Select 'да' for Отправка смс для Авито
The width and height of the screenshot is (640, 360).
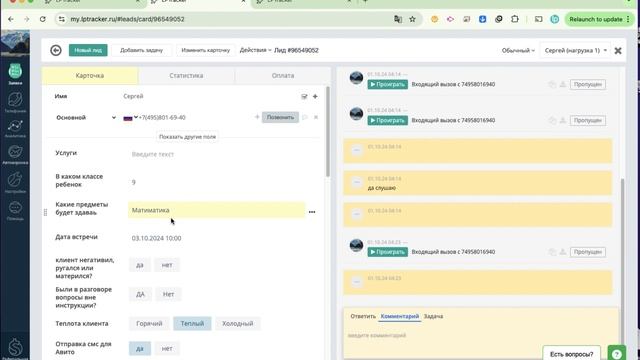point(140,349)
